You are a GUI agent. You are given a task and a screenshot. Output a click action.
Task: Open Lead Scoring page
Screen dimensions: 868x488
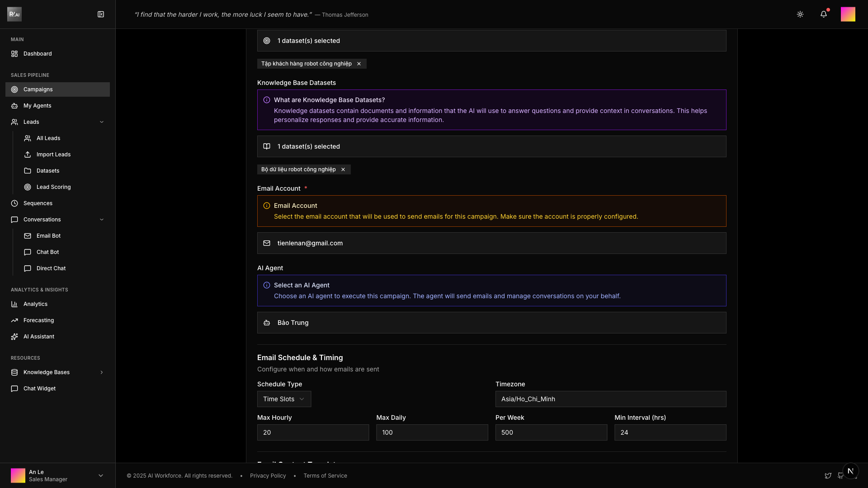(x=53, y=187)
